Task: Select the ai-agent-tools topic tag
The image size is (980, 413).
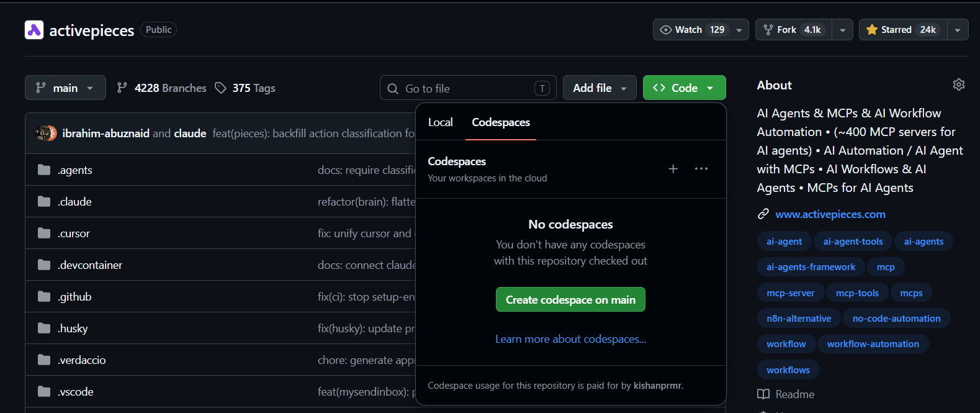Action: click(x=853, y=242)
